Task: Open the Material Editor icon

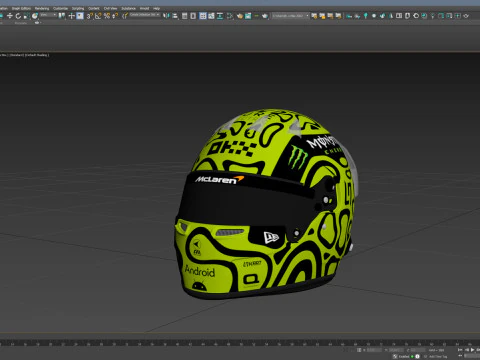Action: 230,16
